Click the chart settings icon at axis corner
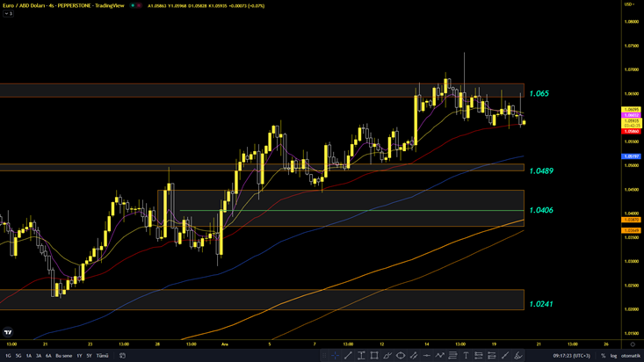This screenshot has width=644, height=362. [x=633, y=344]
